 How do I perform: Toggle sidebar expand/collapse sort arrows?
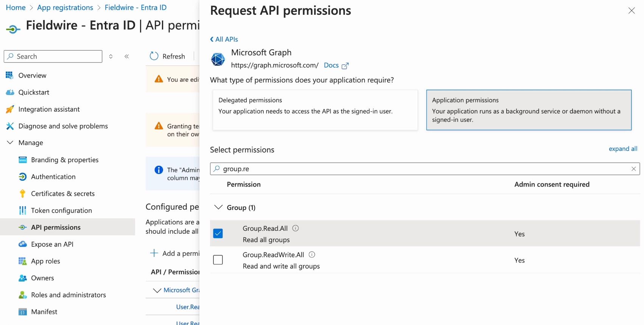click(111, 56)
